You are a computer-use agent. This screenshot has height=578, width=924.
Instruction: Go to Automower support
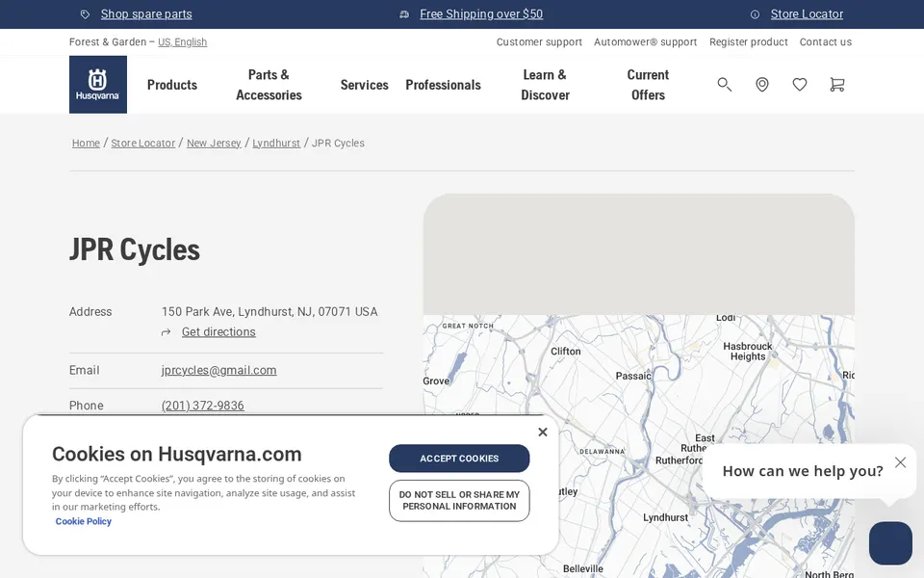645,41
